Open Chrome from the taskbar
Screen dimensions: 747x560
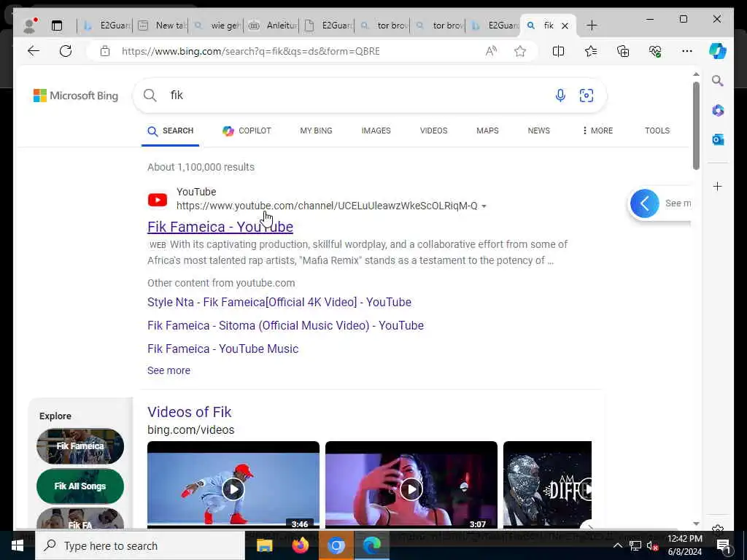(336, 545)
